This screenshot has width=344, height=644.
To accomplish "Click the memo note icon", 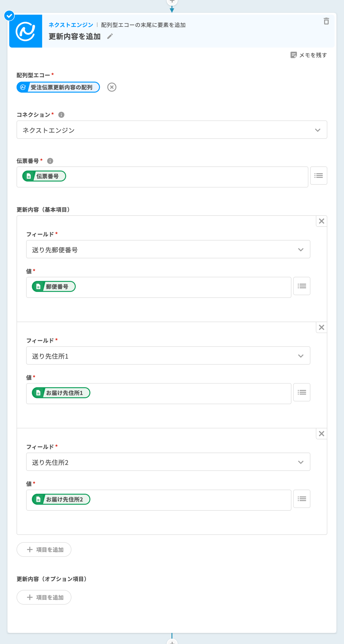I will click(x=293, y=55).
